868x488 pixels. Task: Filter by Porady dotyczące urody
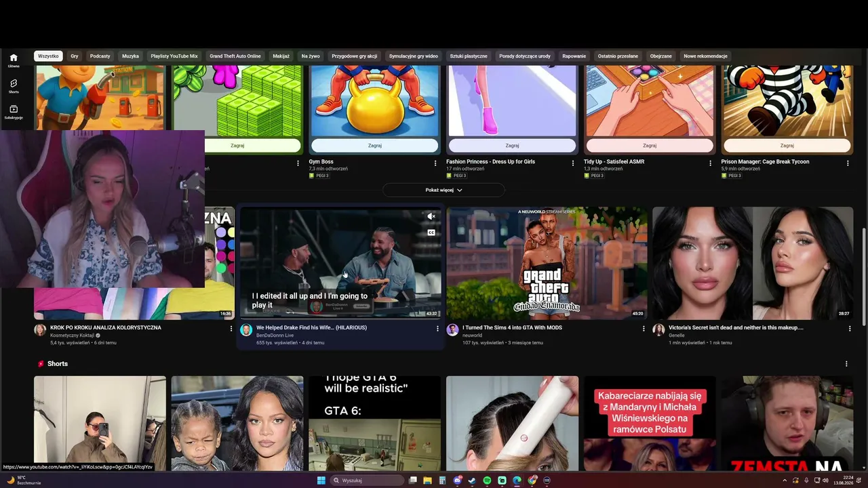click(x=525, y=56)
